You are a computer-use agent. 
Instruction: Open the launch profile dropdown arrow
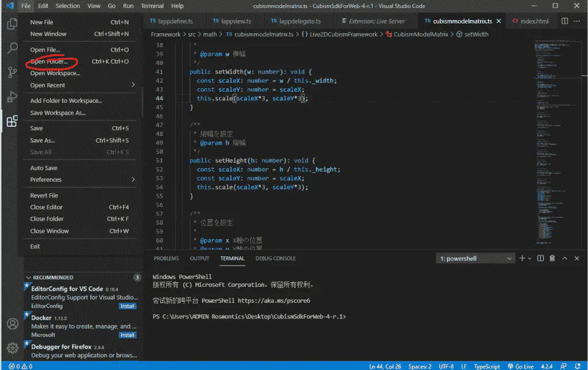pyautogui.click(x=529, y=258)
